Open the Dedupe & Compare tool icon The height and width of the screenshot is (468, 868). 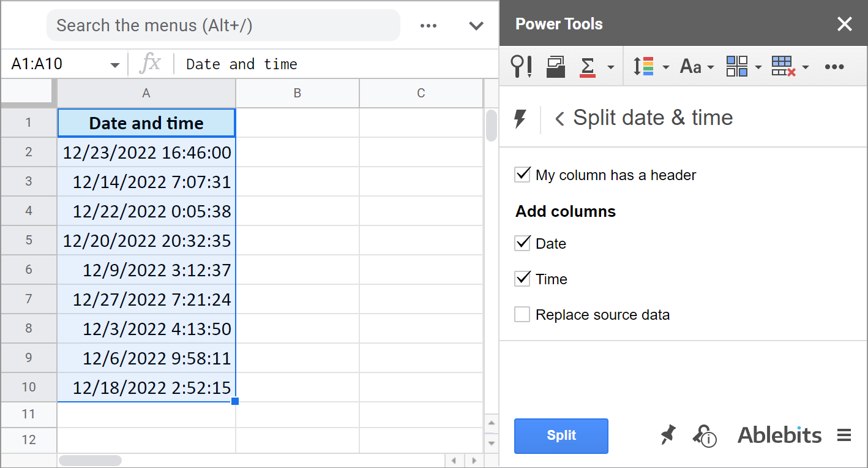pyautogui.click(x=556, y=66)
